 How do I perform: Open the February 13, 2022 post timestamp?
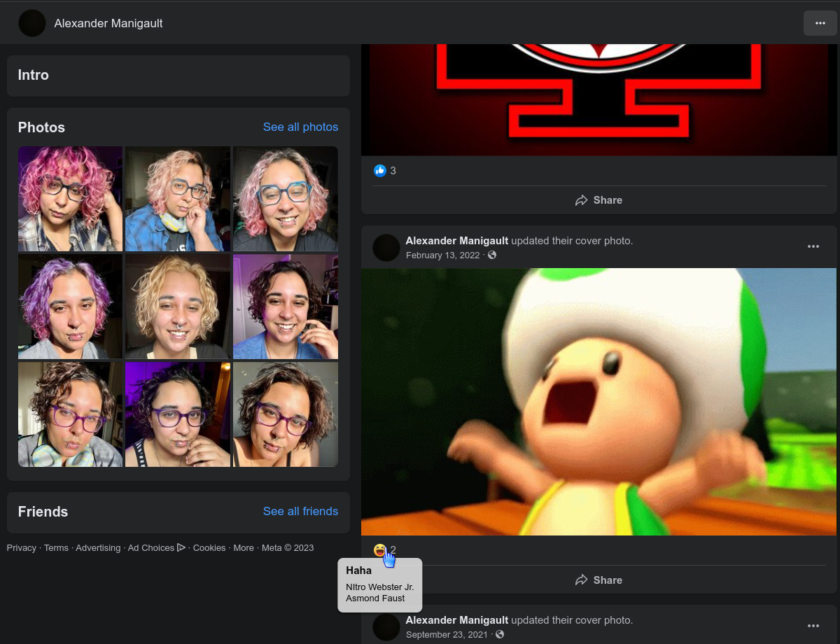442,255
